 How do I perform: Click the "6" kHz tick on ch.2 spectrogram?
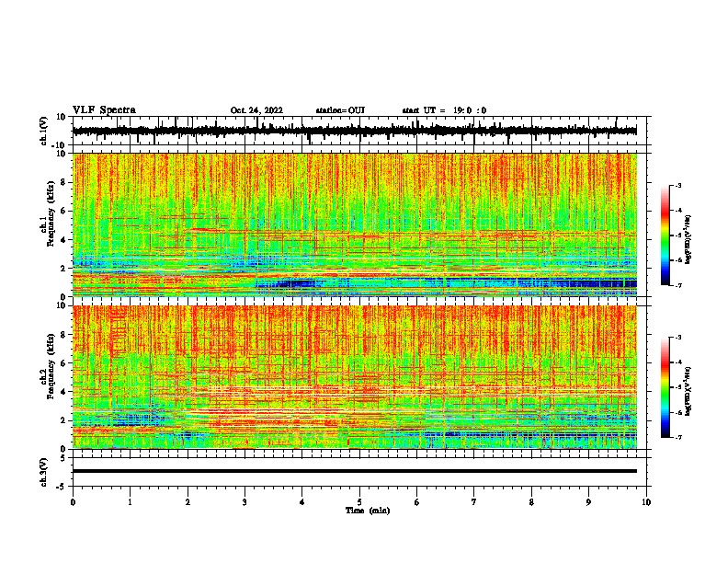click(x=63, y=363)
